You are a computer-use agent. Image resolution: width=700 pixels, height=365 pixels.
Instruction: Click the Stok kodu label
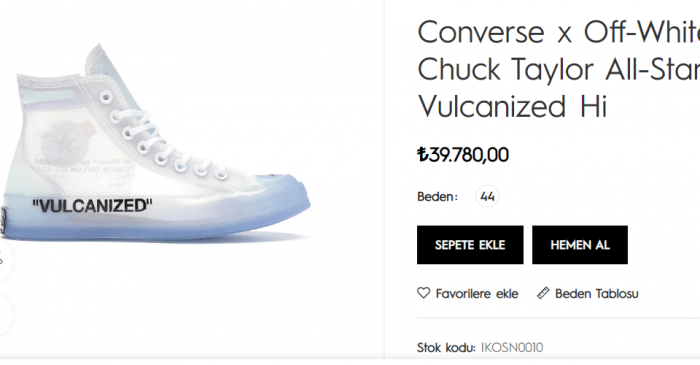[446, 348]
